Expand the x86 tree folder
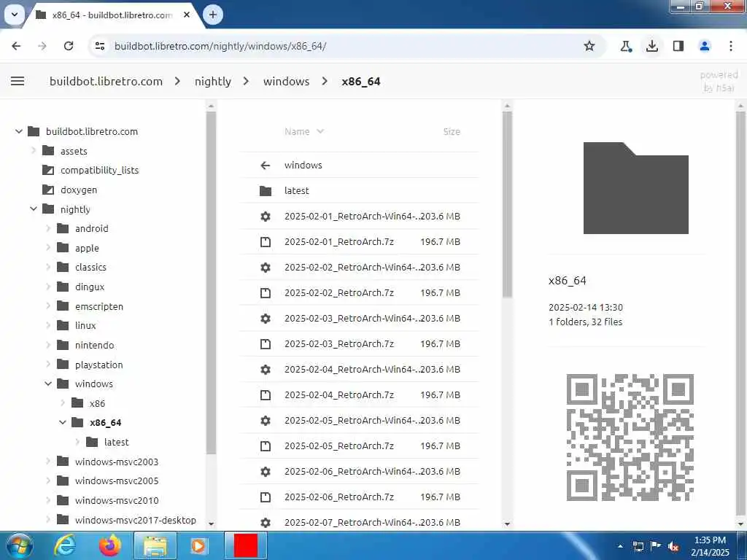Viewport: 747px width, 560px height. coord(63,403)
